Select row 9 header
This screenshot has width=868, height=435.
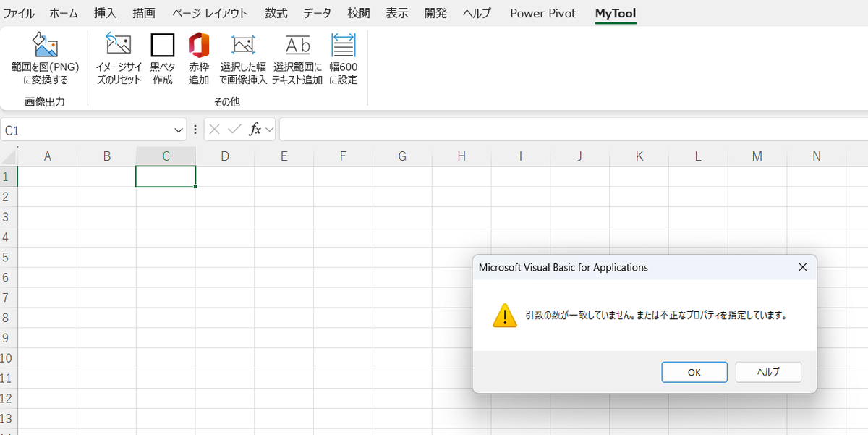(x=9, y=338)
